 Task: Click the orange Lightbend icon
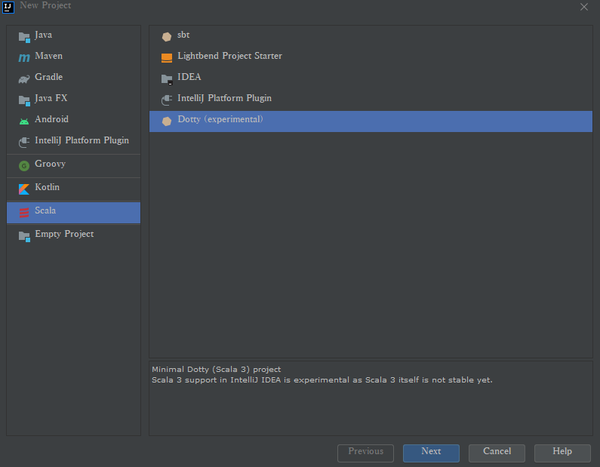pyautogui.click(x=166, y=58)
